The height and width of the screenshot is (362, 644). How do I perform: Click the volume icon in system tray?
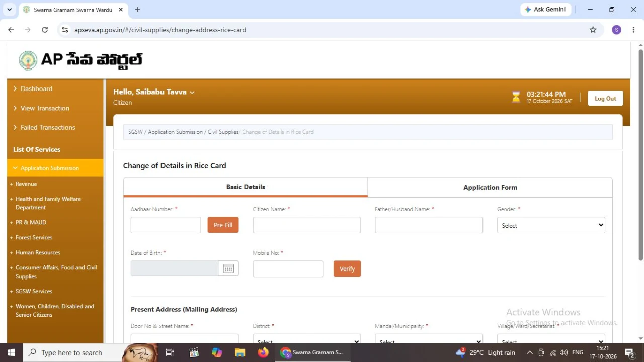click(x=563, y=352)
